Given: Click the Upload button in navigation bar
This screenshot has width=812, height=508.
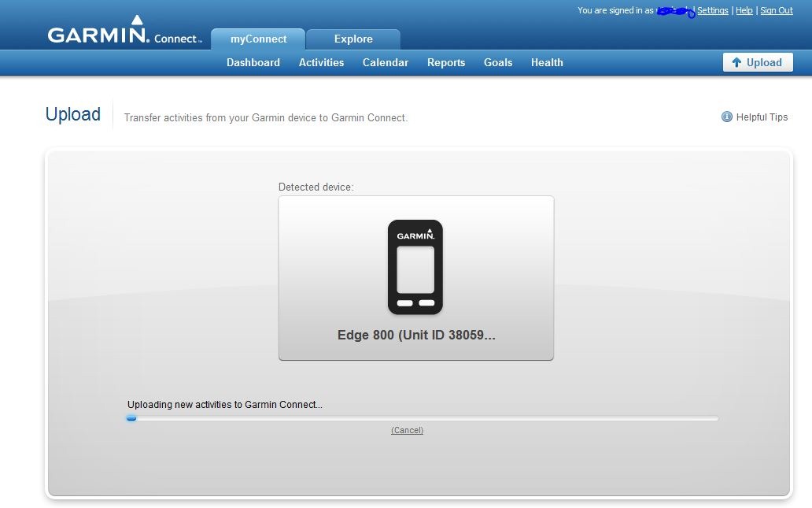Looking at the screenshot, I should (x=758, y=62).
